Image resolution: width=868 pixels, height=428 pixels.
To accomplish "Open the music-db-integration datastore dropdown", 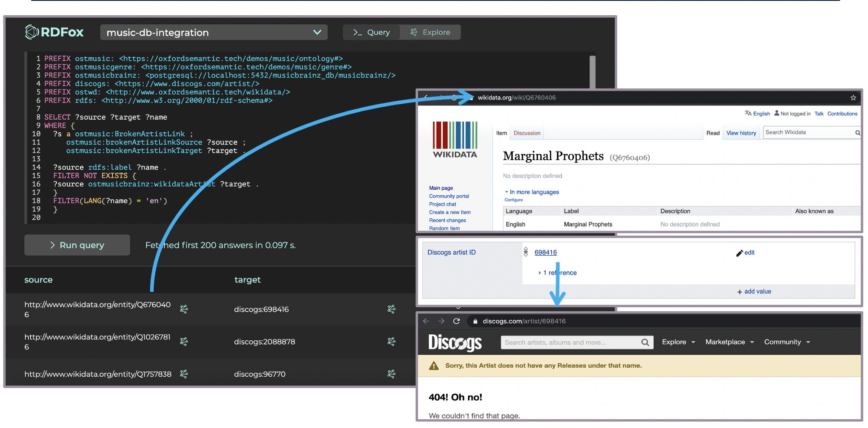I will 214,33.
